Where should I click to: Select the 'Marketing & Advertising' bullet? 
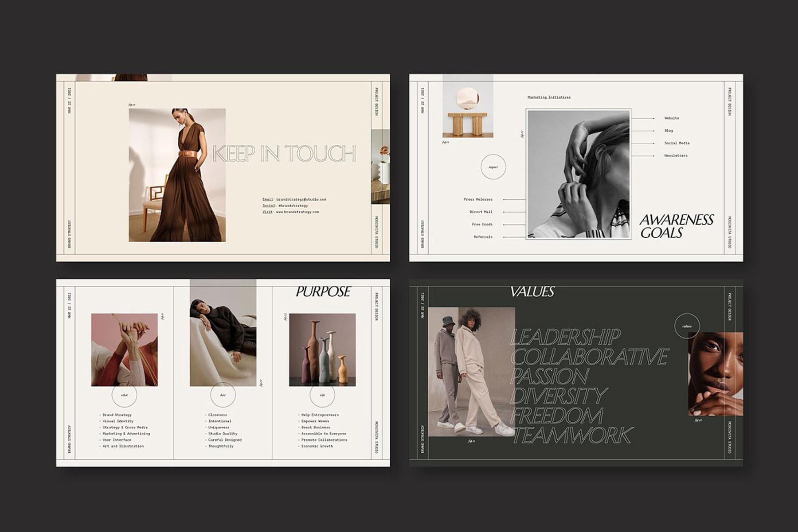point(125,434)
